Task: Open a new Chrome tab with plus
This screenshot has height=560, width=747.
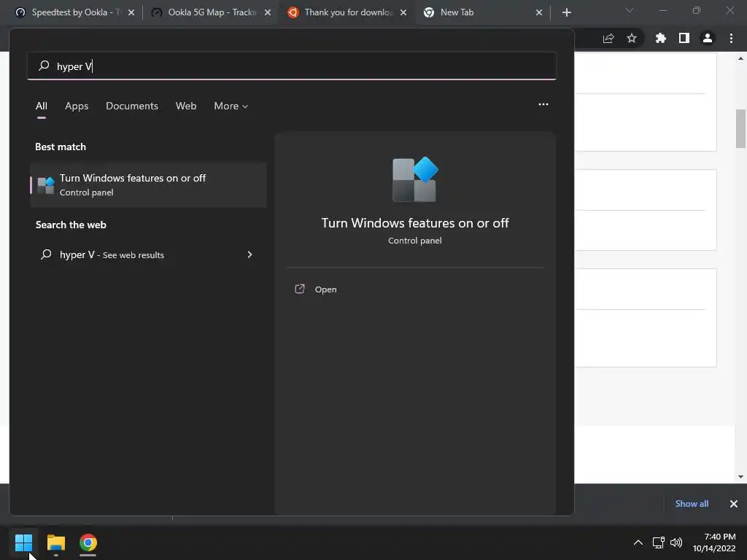Action: point(566,12)
